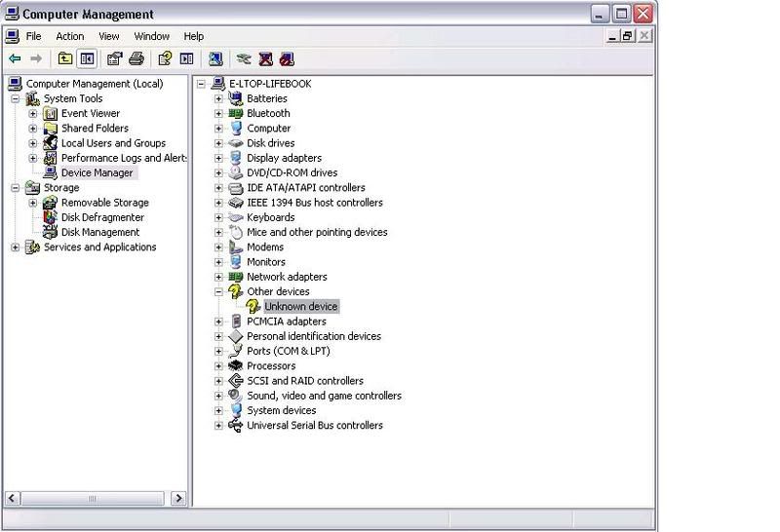Viewport: 780px width, 532px height.
Task: Click the yellow question mark Unknown device icon
Action: (x=253, y=306)
